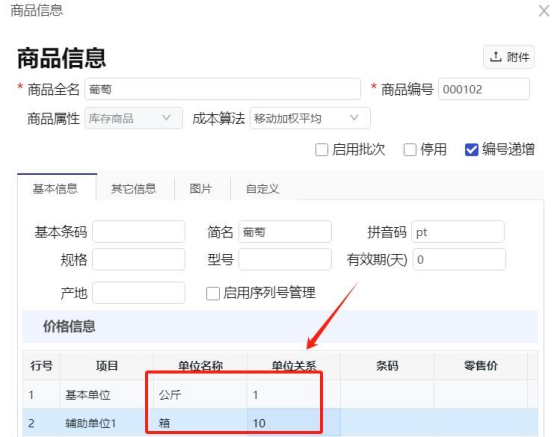Click the 简名 input field
Screen dimensions: 554x437
pos(285,232)
